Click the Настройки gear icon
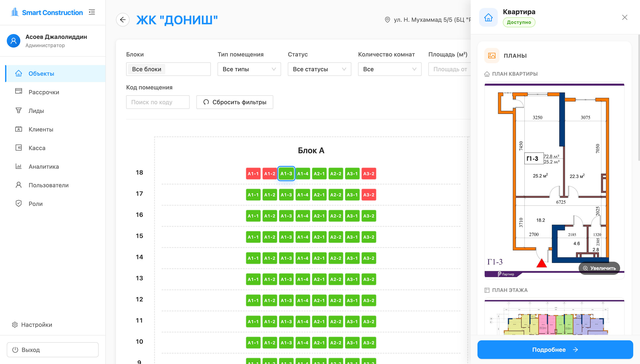 [15, 324]
